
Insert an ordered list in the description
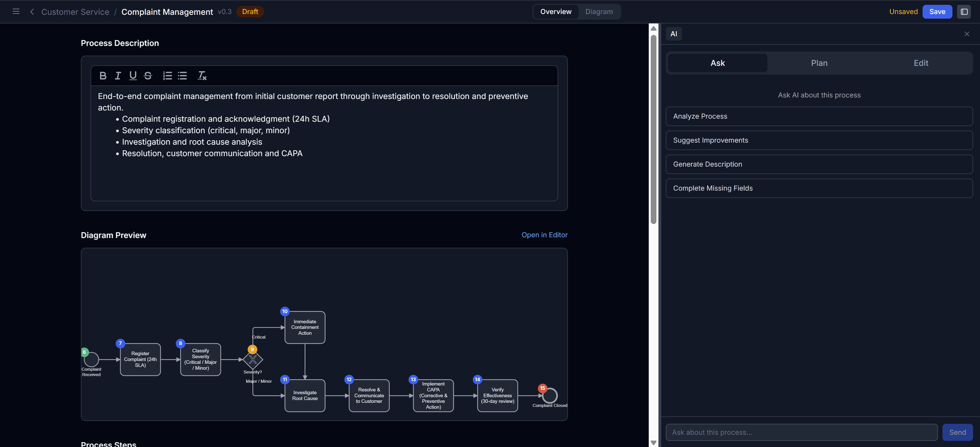tap(167, 75)
